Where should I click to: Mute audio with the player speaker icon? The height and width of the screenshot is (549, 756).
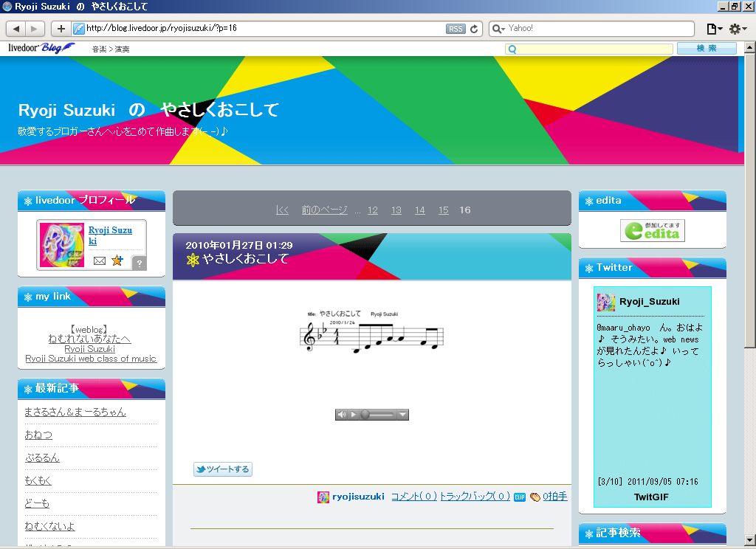pyautogui.click(x=342, y=415)
